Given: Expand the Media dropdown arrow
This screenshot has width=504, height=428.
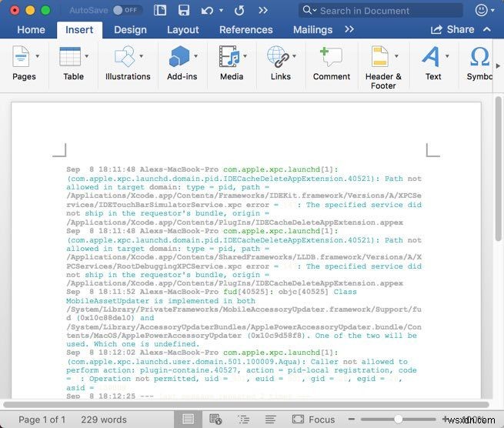Looking at the screenshot, I should (245, 56).
